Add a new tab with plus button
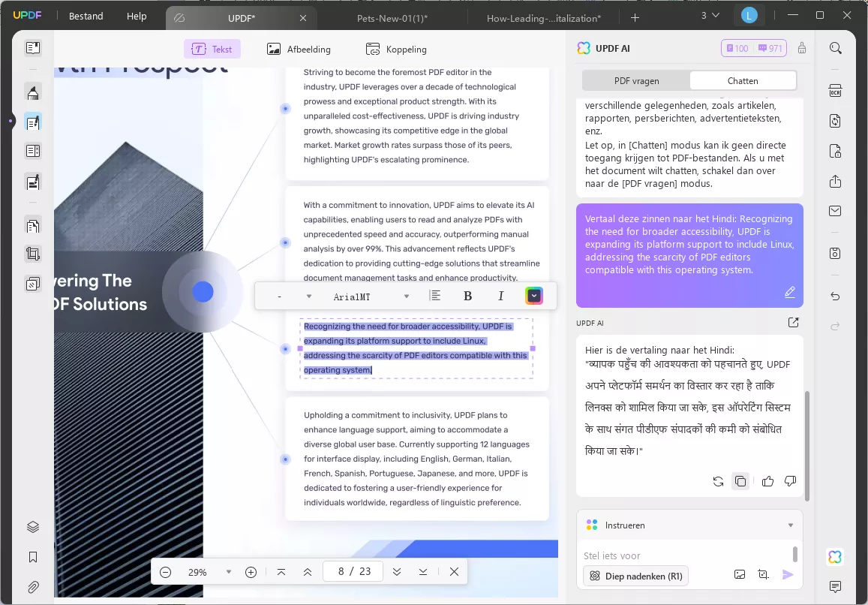 pos(635,18)
